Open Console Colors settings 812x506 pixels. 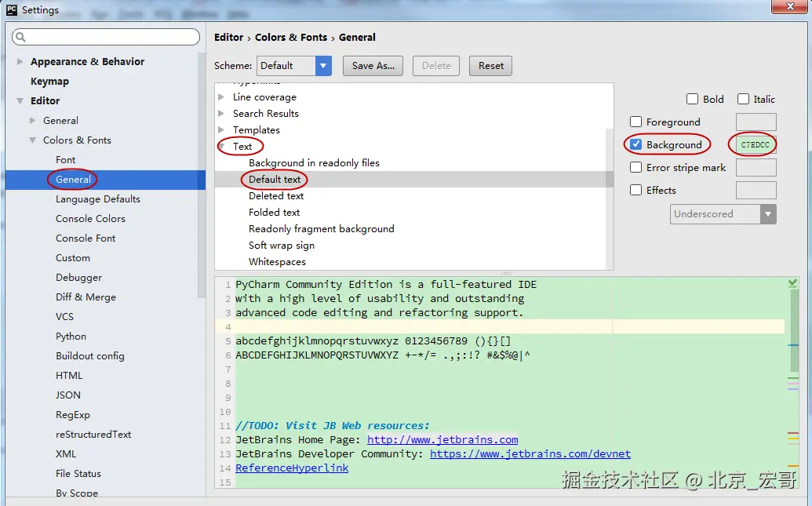pyautogui.click(x=91, y=219)
